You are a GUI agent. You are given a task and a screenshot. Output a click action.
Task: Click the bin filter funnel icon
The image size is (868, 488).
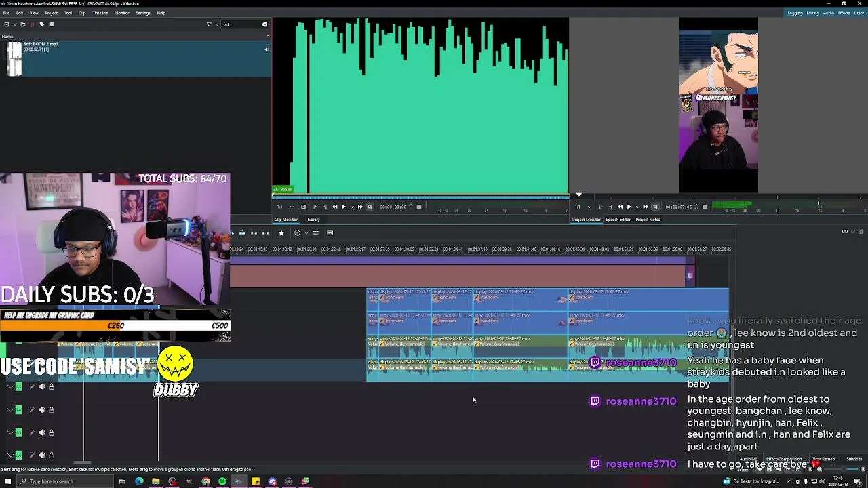[x=209, y=24]
